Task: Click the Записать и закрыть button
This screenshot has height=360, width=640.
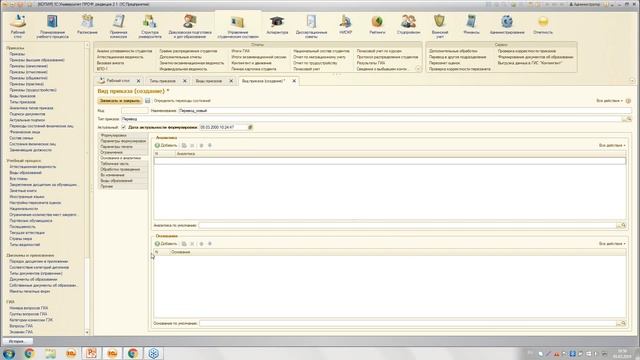Action: tap(120, 100)
